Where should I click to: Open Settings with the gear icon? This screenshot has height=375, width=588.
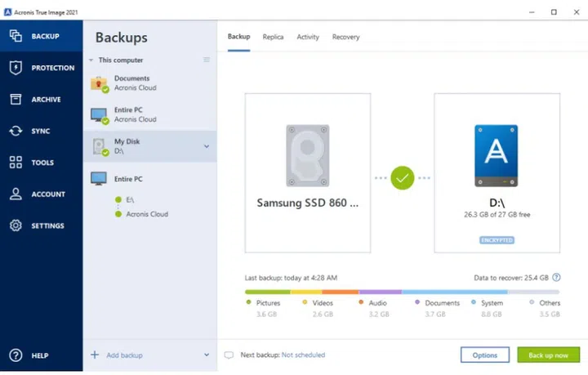[41, 225]
